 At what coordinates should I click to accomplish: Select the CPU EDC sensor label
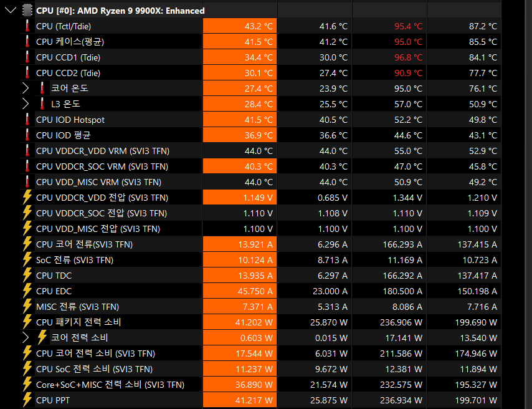[54, 291]
